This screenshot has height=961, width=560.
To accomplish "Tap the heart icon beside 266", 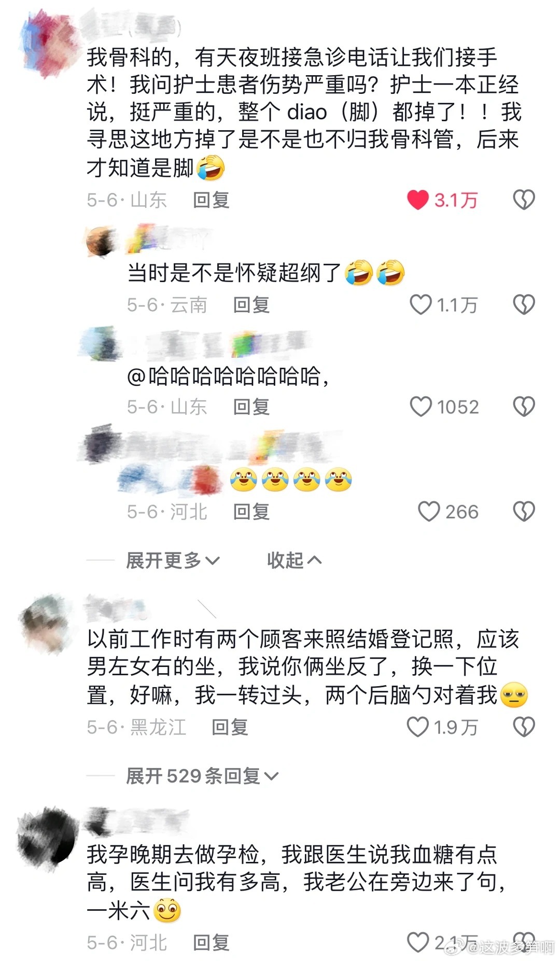I will pos(429,511).
